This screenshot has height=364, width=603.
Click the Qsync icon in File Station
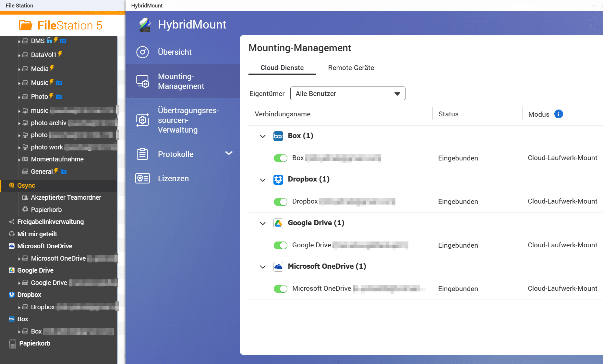12,185
